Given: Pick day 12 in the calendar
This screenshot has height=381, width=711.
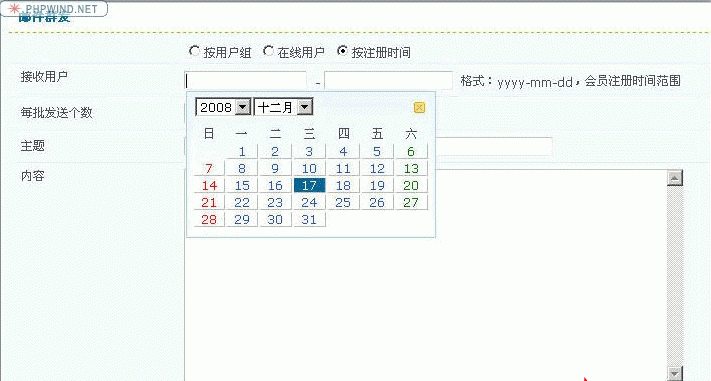Looking at the screenshot, I should point(377,168).
